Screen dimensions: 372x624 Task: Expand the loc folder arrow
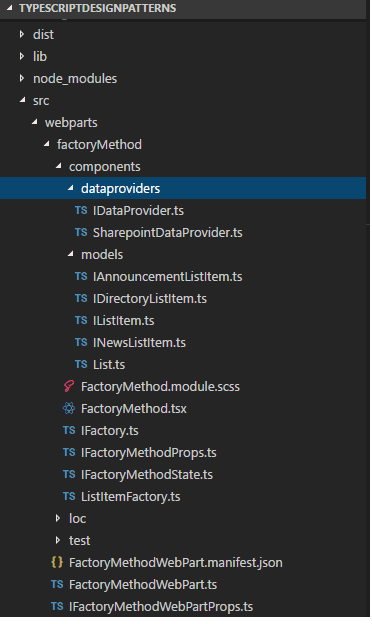coord(58,518)
